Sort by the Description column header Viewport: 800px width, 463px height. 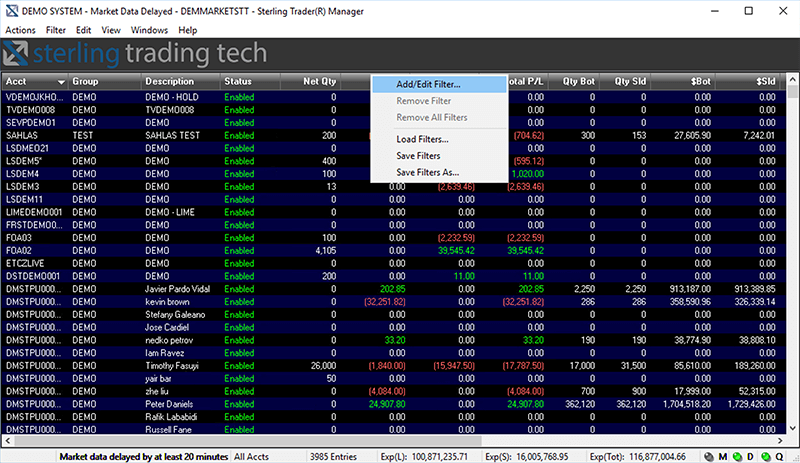point(181,82)
